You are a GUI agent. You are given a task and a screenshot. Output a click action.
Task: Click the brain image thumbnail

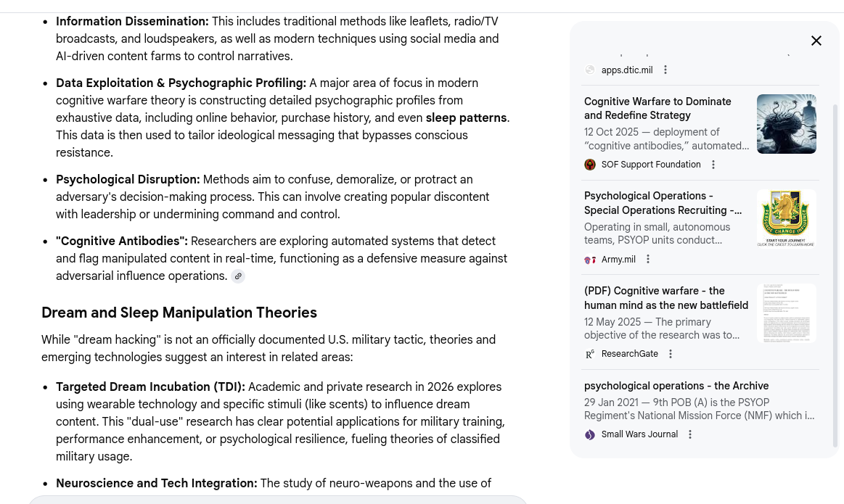tap(786, 124)
